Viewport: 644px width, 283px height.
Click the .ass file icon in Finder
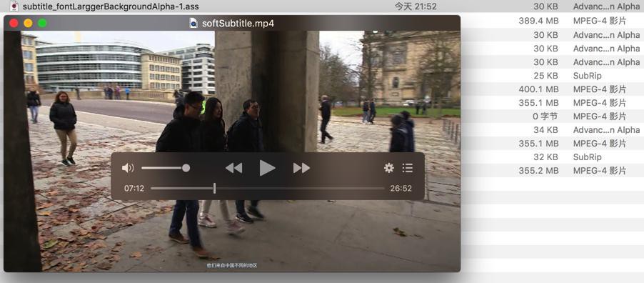14,6
